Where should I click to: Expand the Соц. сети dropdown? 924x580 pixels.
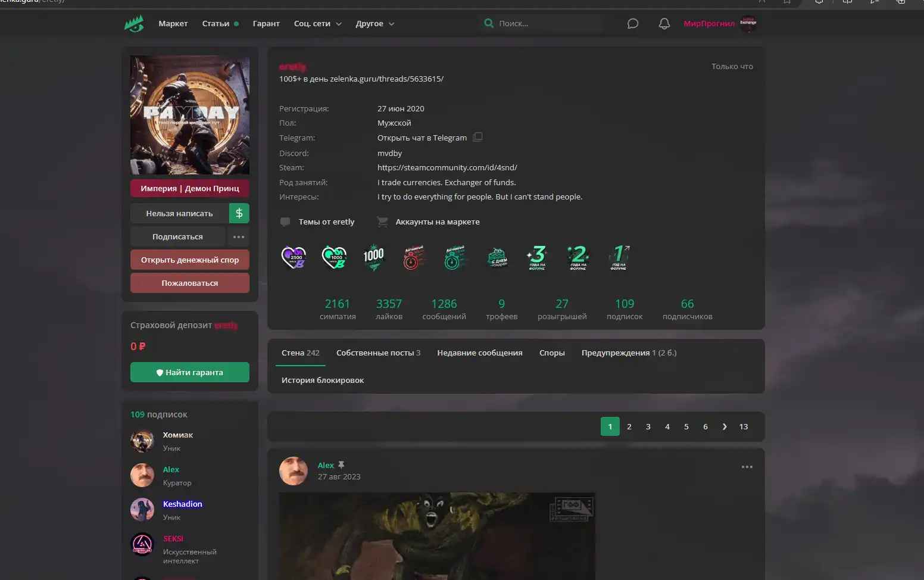coord(318,23)
